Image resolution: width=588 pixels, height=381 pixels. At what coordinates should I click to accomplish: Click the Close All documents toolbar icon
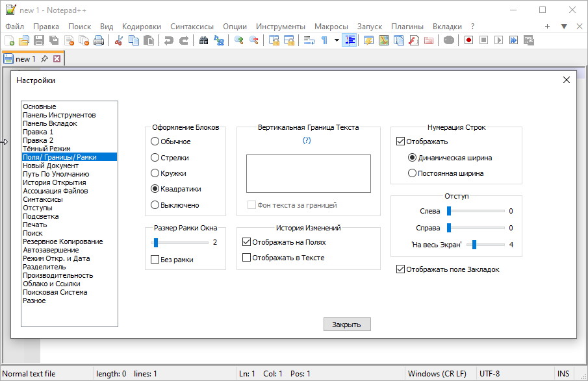pos(84,40)
